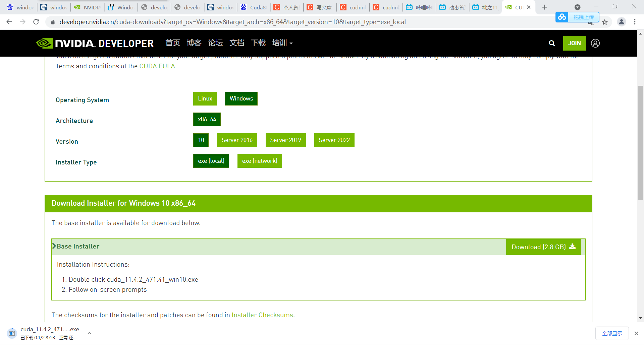Select x86_64 architecture
Image resolution: width=644 pixels, height=345 pixels.
pyautogui.click(x=207, y=119)
